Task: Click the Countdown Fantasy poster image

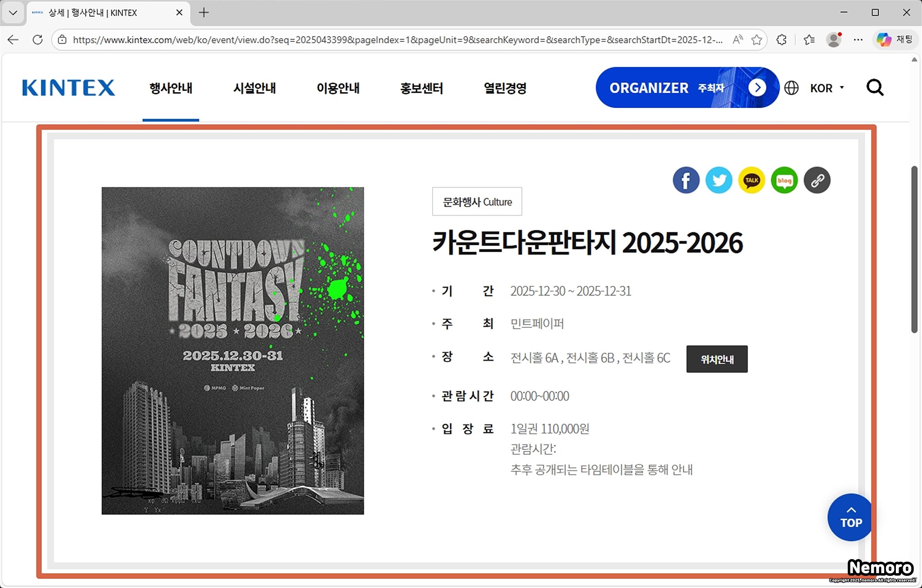Action: pos(233,351)
